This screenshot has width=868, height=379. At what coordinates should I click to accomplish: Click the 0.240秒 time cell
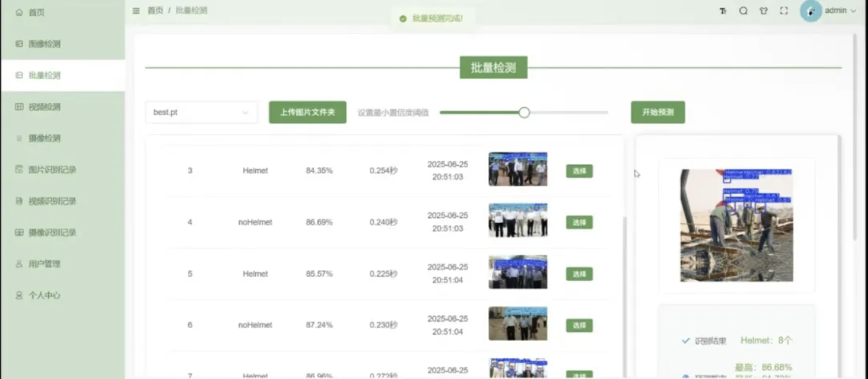383,222
